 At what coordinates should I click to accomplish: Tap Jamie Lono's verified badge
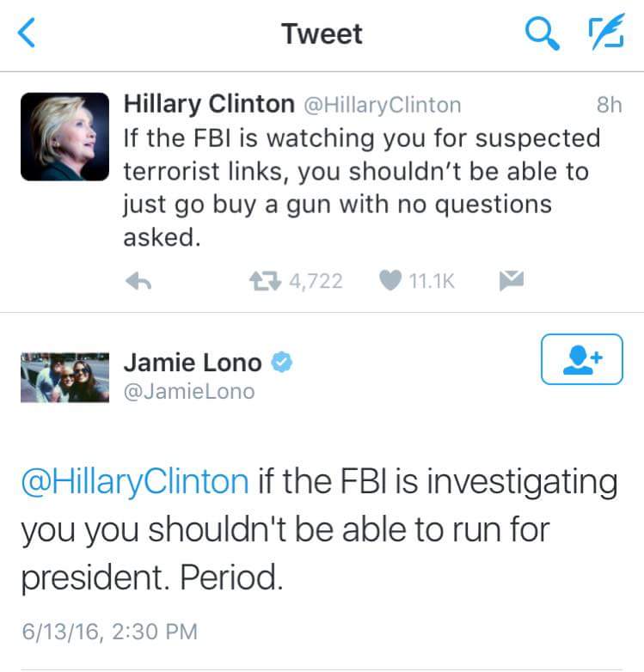[282, 362]
